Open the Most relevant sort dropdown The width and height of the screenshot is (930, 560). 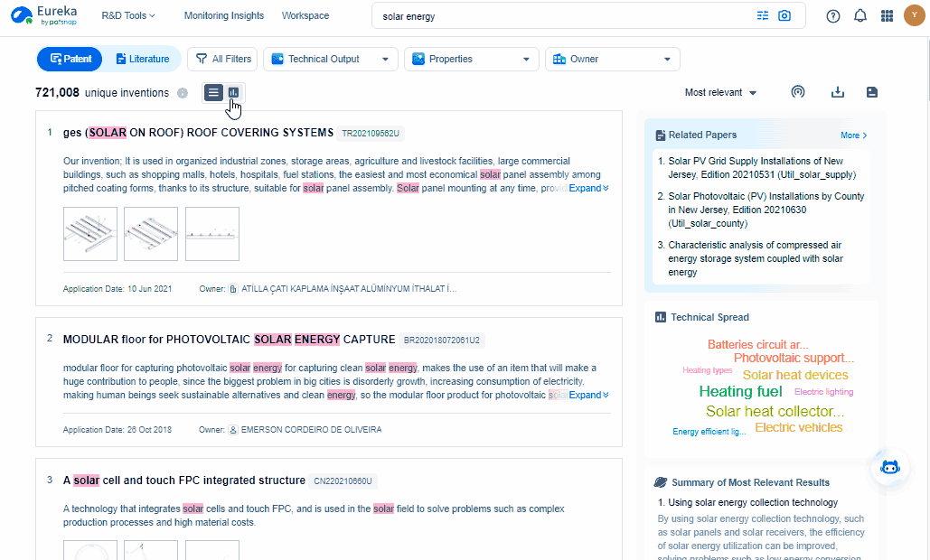720,92
